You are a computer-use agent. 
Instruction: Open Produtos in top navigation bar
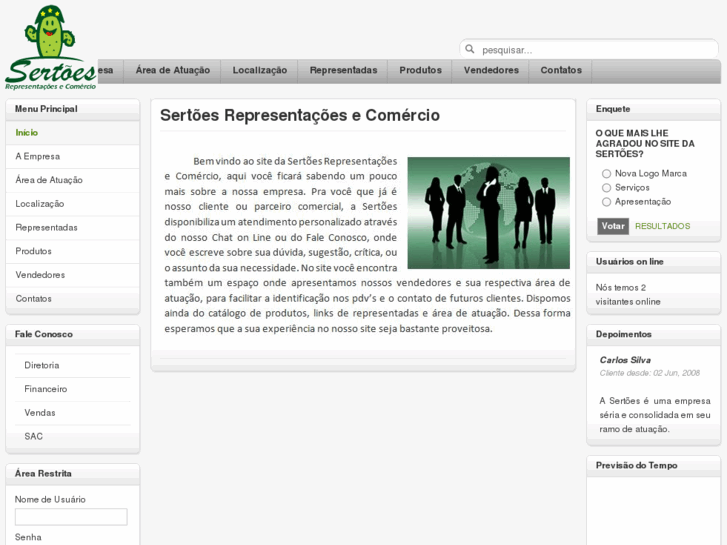(x=420, y=71)
